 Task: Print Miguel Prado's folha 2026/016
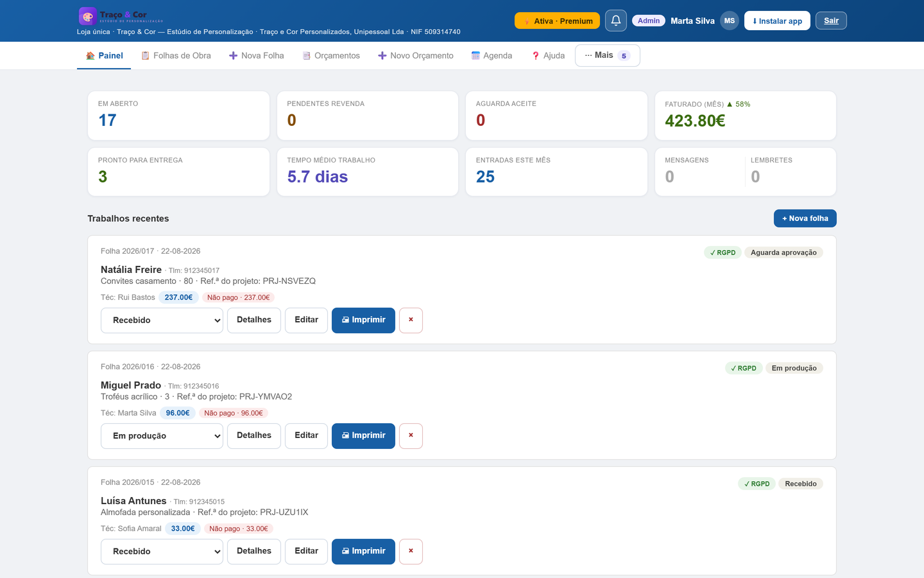(x=363, y=435)
